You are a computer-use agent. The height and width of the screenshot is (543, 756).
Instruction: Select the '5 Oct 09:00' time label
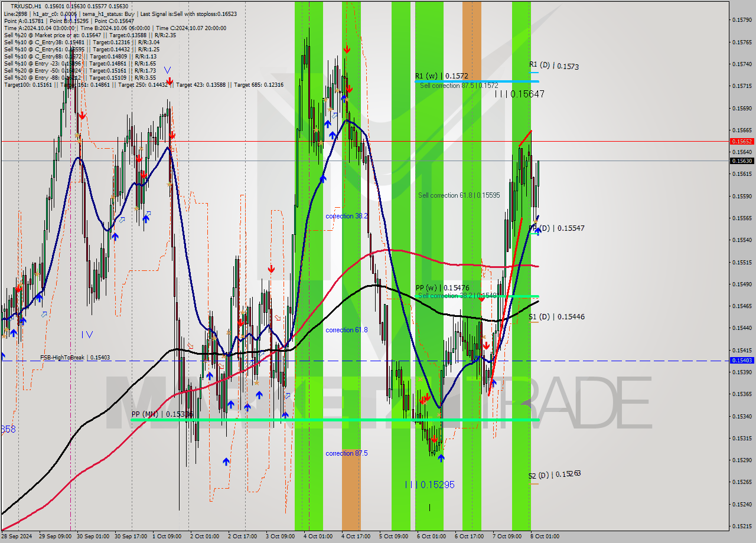[x=394, y=537]
